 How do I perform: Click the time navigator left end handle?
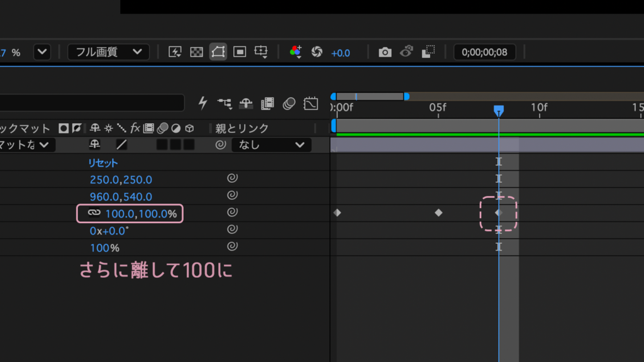333,96
